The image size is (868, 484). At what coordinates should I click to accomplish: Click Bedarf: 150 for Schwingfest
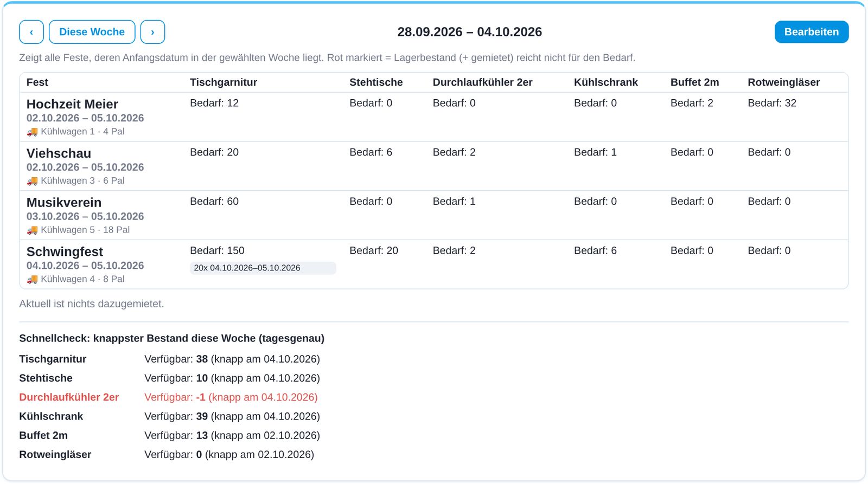[x=217, y=250]
